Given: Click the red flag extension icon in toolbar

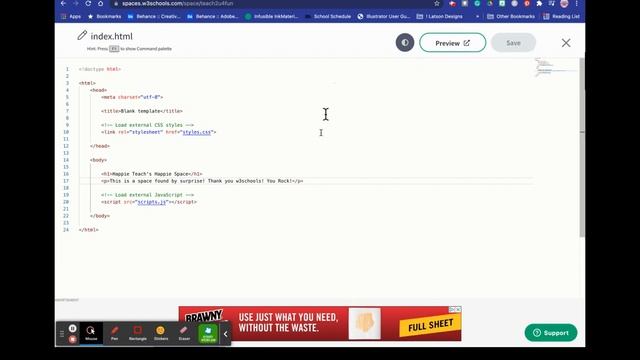Looking at the screenshot, I should pos(452,3).
